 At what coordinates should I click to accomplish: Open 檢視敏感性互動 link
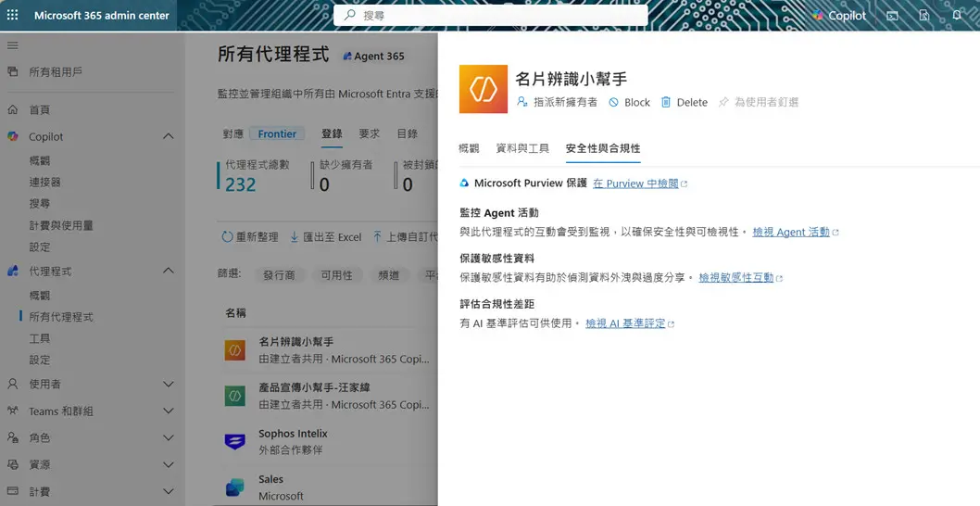741,278
